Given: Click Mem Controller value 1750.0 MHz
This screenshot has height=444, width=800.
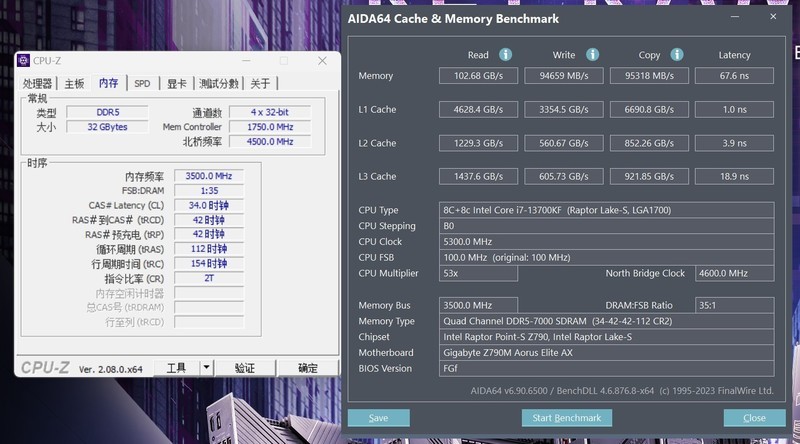Looking at the screenshot, I should pyautogui.click(x=270, y=127).
